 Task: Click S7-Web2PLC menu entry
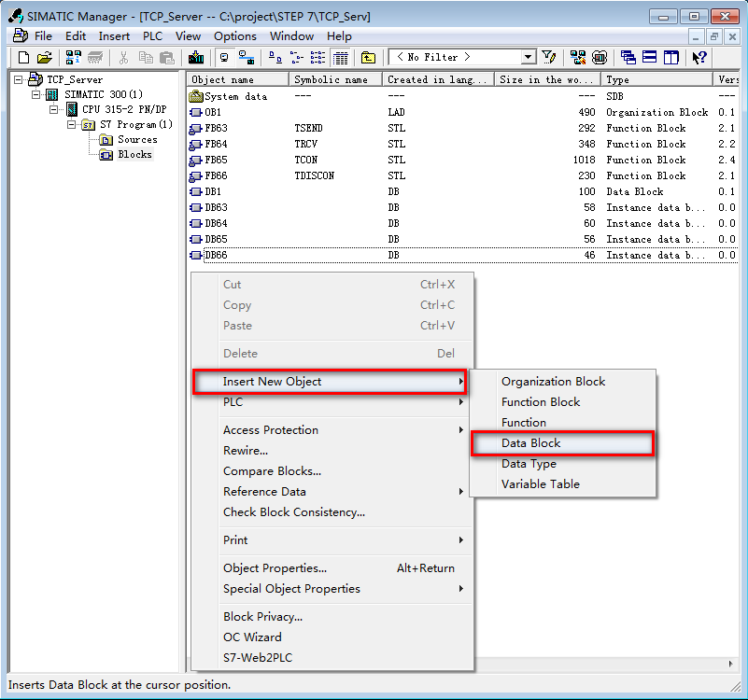tap(332, 658)
